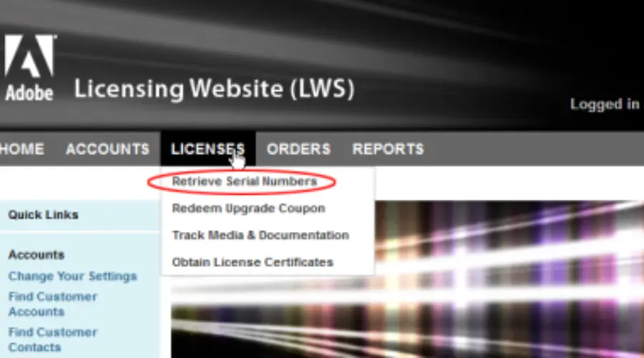Screen dimensions: 644x358
Task: Open the ACCOUNTS menu
Action: 107,149
